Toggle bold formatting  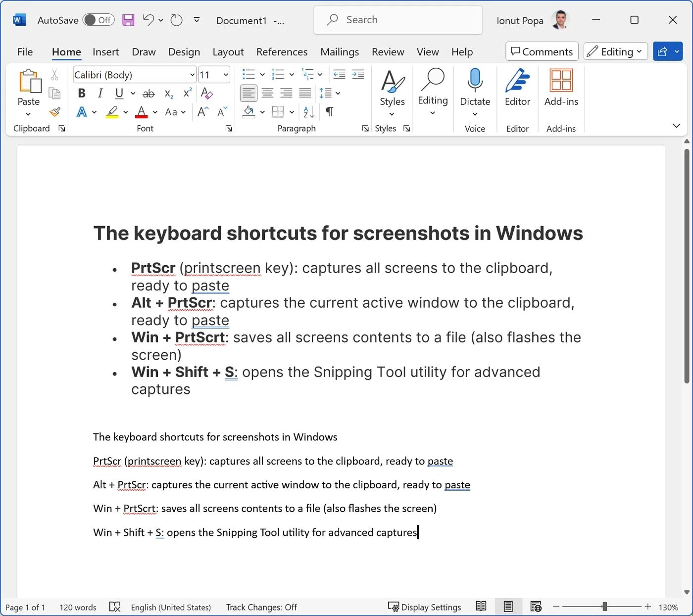click(81, 93)
